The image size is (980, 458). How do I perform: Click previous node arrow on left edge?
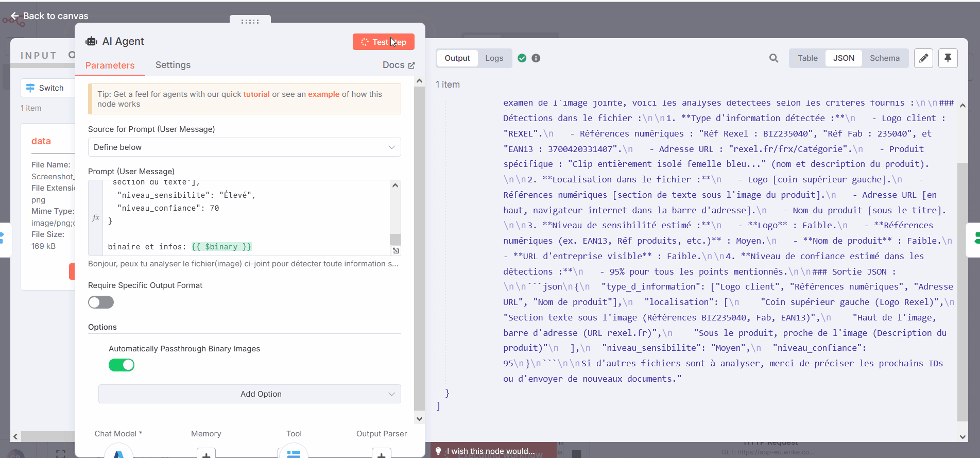[x=3, y=239]
